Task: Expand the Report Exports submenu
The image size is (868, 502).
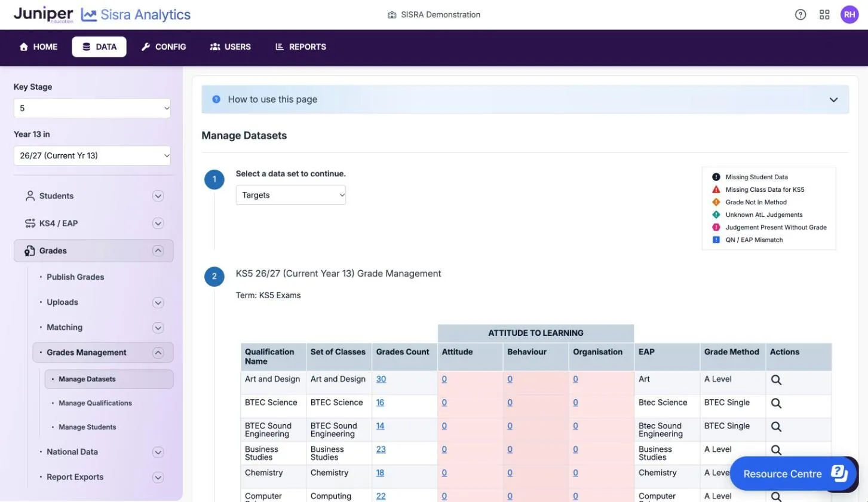Action: pos(158,477)
